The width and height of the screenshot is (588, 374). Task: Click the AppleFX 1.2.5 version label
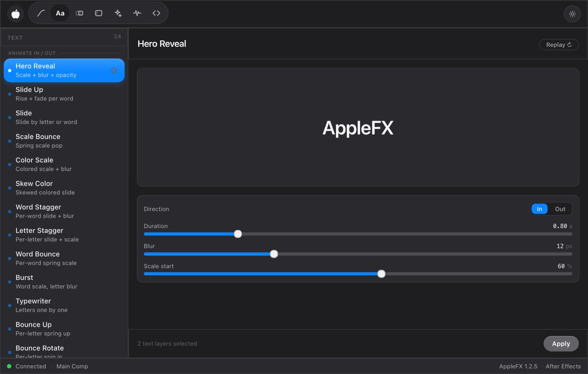518,366
